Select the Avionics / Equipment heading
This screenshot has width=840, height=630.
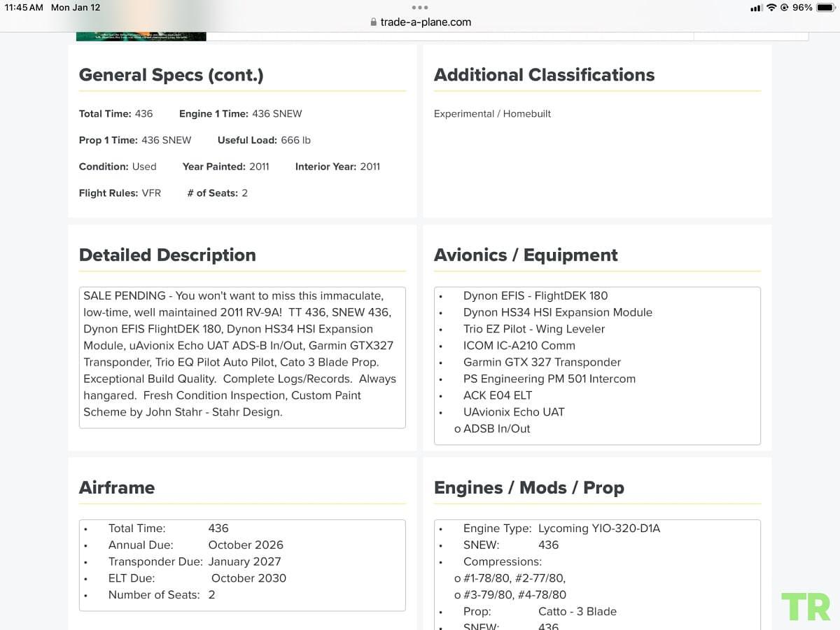[x=526, y=255]
